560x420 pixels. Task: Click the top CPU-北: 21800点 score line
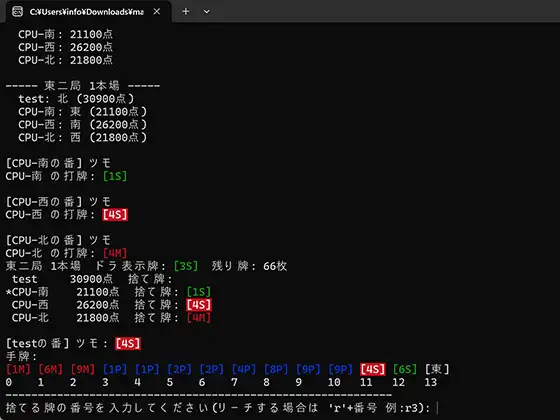coord(66,60)
